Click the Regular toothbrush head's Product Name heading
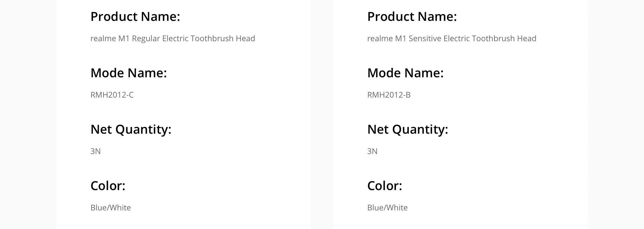Screen dimensions: 644x229 click(x=135, y=16)
